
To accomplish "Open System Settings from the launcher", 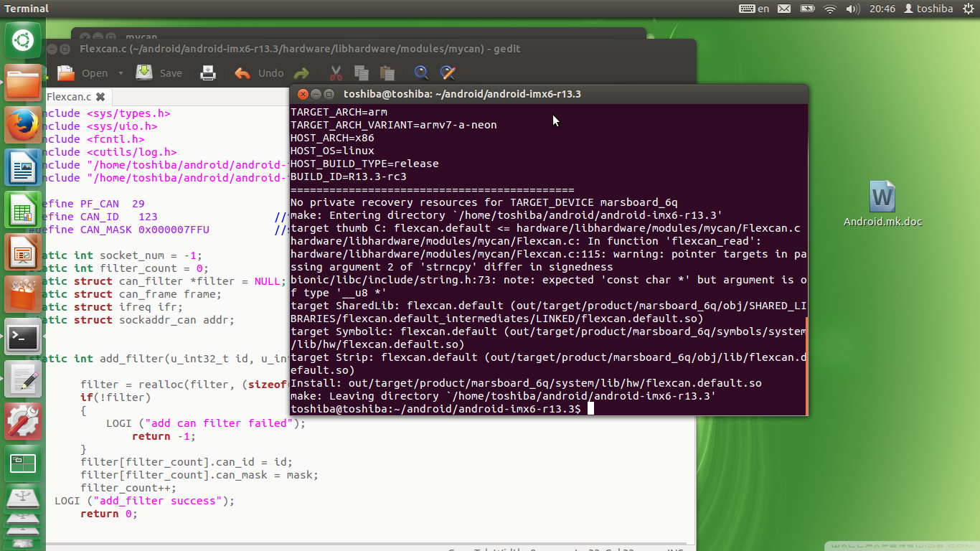I will [23, 421].
